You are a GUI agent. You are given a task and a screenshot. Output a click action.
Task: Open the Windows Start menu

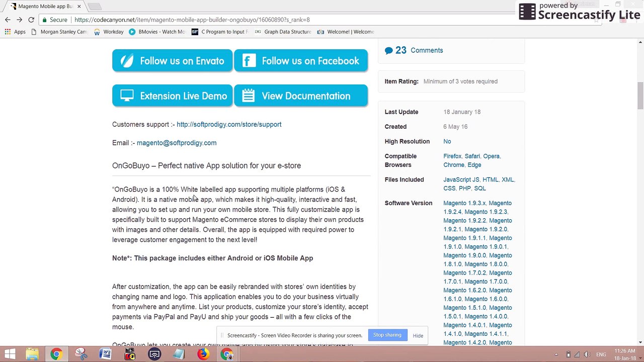10,354
